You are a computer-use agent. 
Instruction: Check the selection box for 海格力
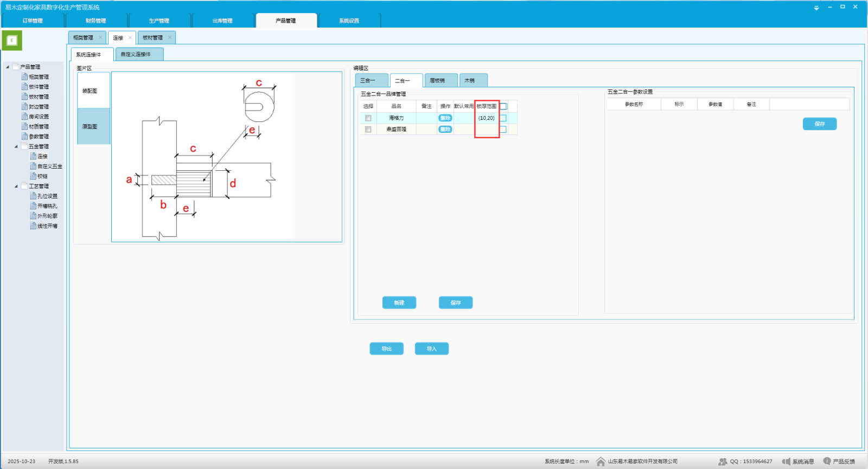368,118
